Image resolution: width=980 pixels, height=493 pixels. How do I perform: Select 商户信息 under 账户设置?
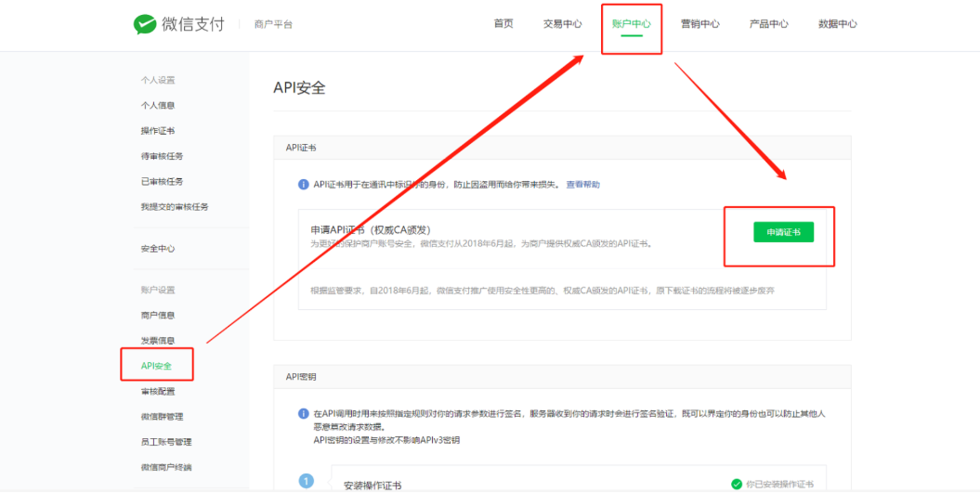pos(158,316)
